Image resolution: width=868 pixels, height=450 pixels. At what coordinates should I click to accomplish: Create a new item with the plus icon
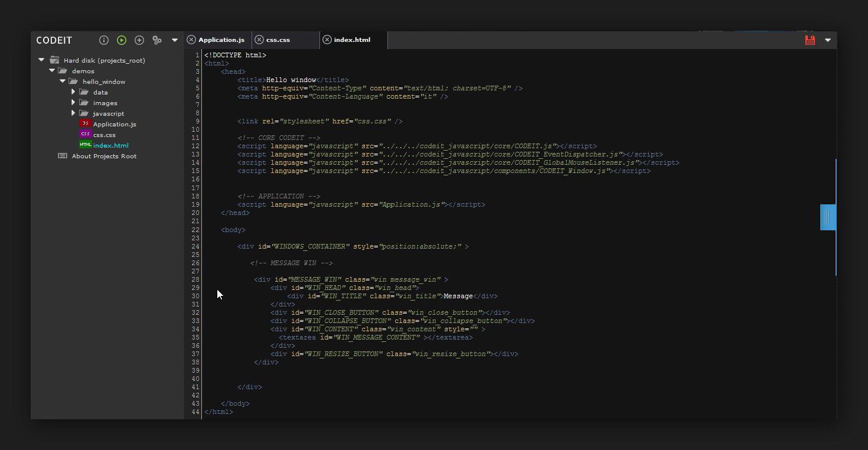tap(139, 40)
